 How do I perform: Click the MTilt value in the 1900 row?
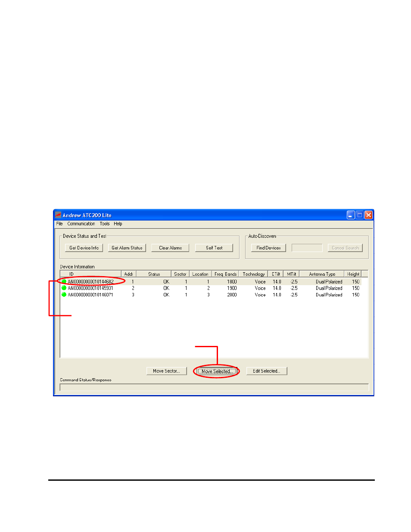pos(294,288)
